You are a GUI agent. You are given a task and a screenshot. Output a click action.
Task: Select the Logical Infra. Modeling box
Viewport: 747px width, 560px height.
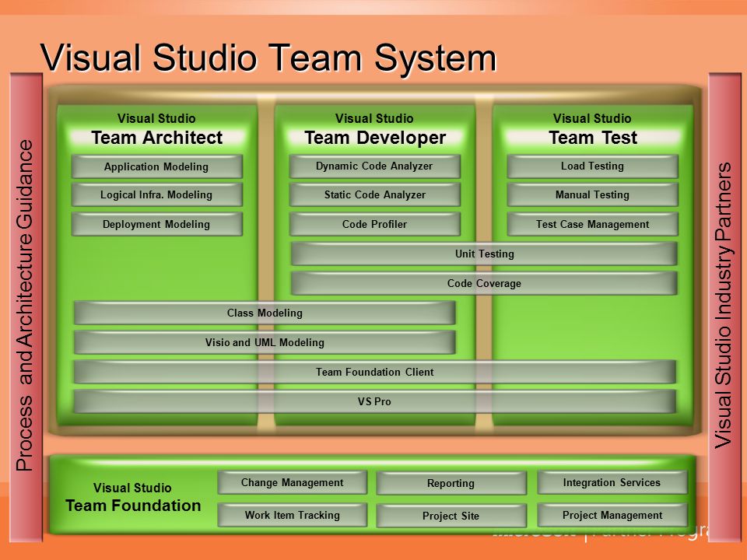[156, 194]
